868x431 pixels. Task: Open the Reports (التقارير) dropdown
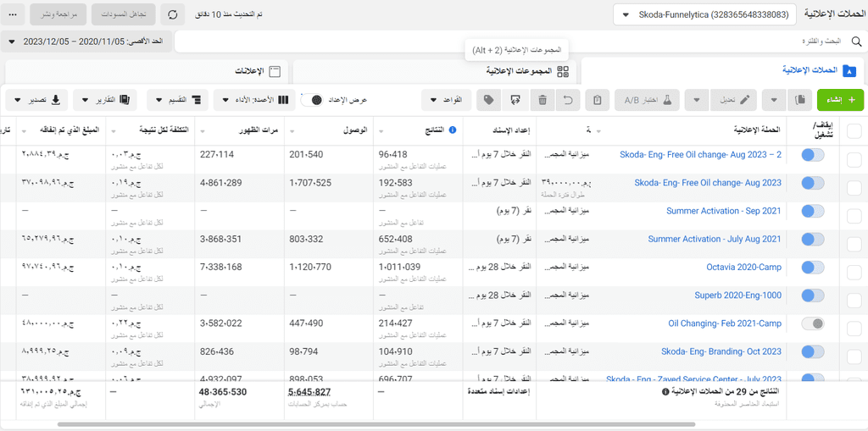(x=104, y=100)
